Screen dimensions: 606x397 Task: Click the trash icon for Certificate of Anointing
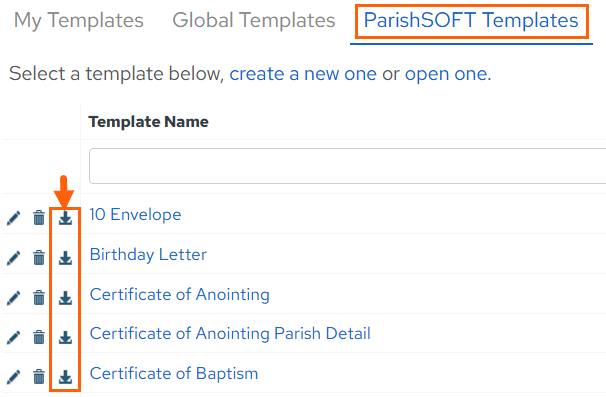(39, 298)
